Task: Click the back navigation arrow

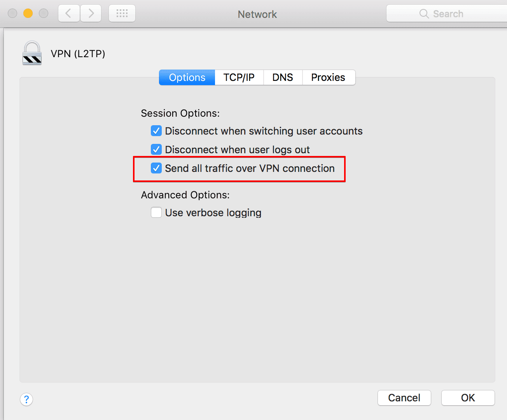Action: click(x=69, y=14)
